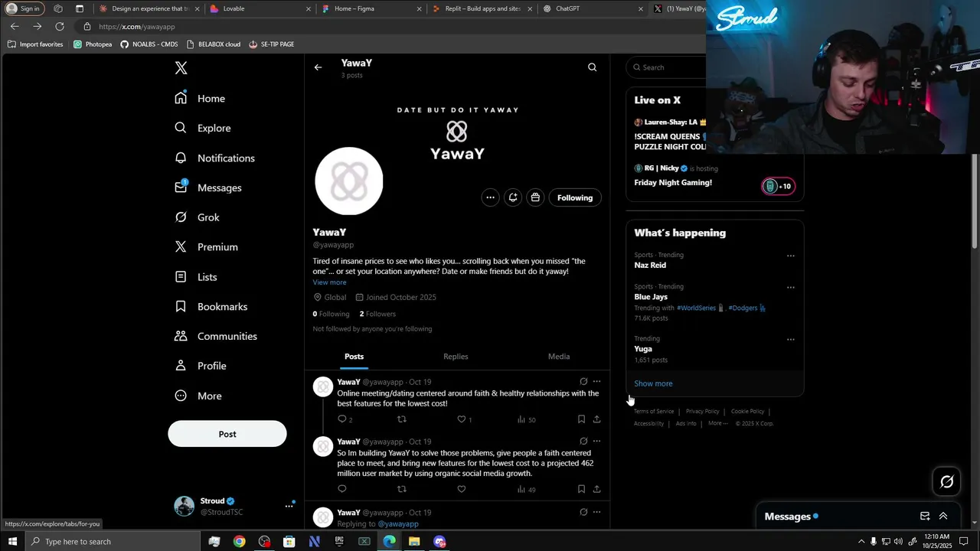Select the Posts tab
980x551 pixels.
[354, 357]
